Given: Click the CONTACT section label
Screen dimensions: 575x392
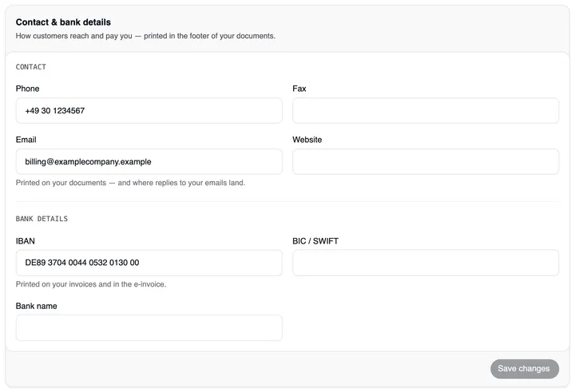Looking at the screenshot, I should coord(31,67).
